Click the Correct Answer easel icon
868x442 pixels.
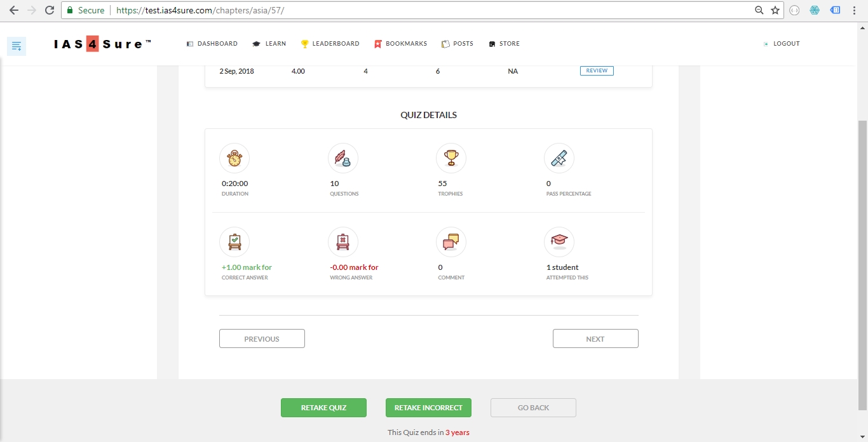point(234,242)
